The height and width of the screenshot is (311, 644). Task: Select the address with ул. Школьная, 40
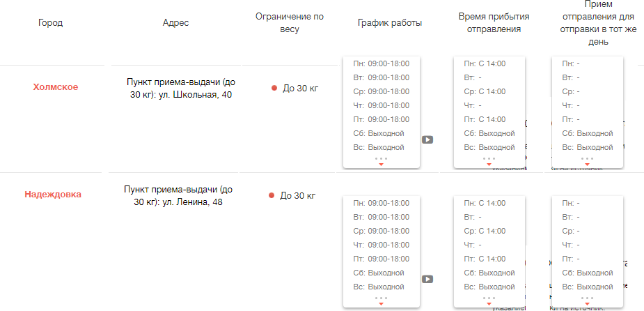[180, 88]
